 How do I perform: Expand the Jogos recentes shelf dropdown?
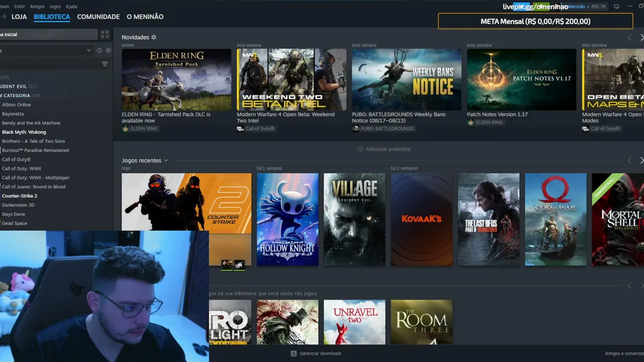166,160
